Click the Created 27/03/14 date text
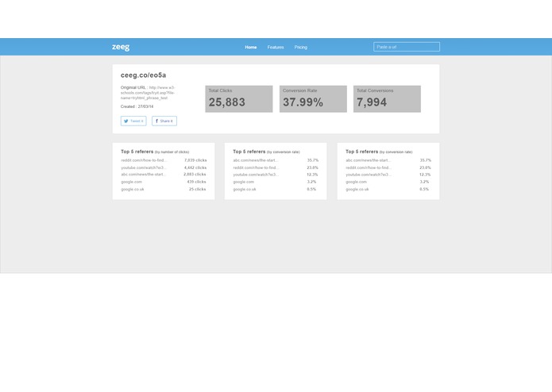552x392 pixels. [x=137, y=106]
